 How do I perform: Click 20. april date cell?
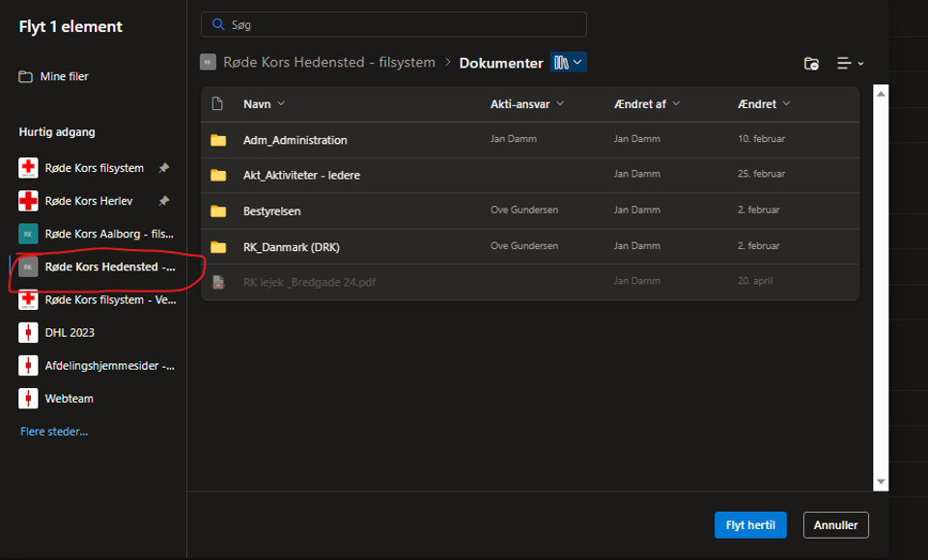754,281
